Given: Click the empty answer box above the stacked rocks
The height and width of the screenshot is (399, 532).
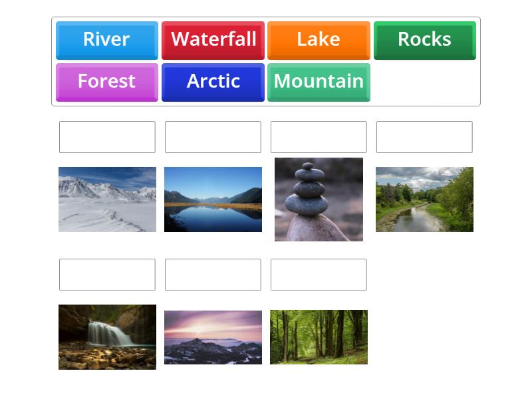Looking at the screenshot, I should click(x=319, y=137).
